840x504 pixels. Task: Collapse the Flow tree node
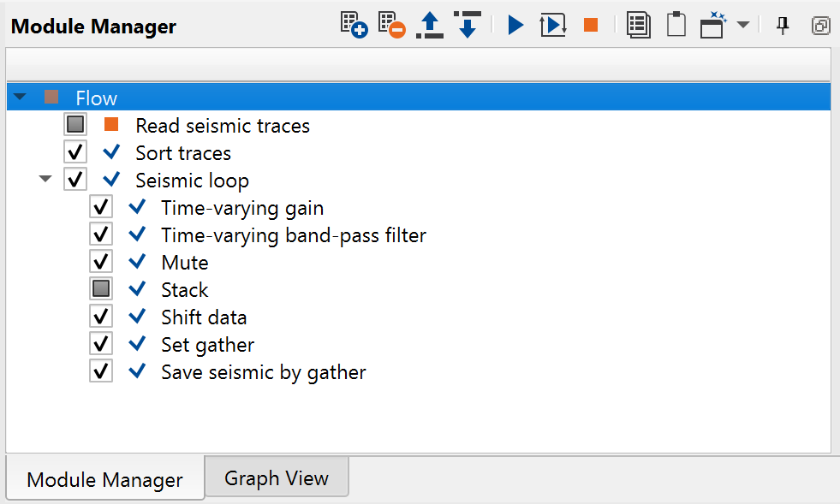20,98
